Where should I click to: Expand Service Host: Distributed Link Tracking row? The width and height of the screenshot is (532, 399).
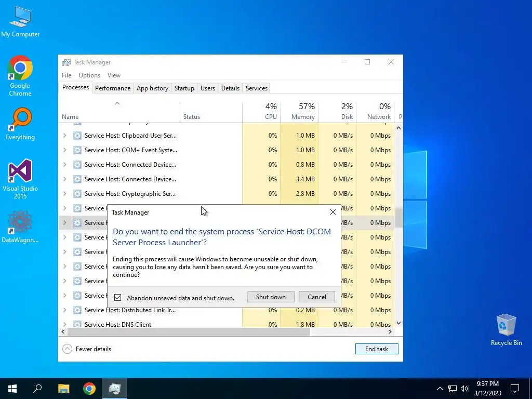64,310
